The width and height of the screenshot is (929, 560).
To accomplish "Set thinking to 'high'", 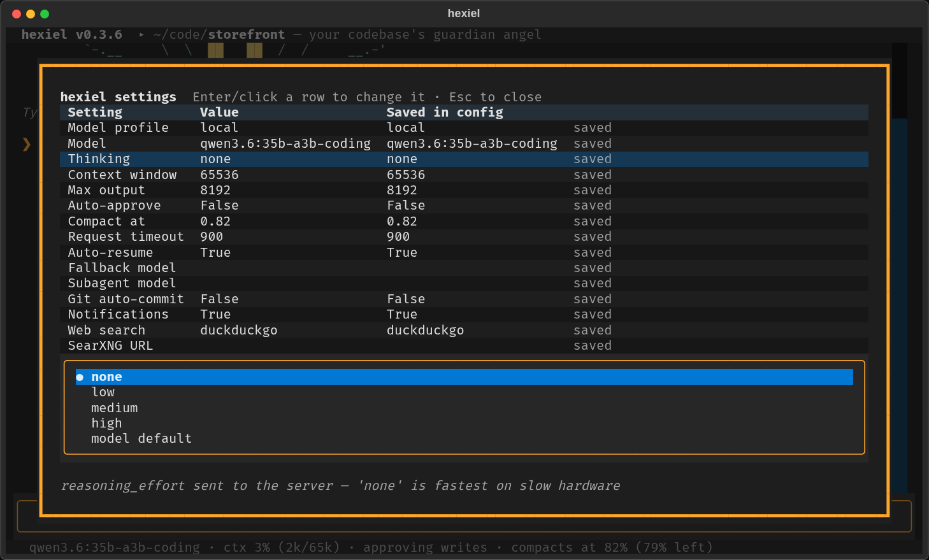I will pyautogui.click(x=464, y=424).
